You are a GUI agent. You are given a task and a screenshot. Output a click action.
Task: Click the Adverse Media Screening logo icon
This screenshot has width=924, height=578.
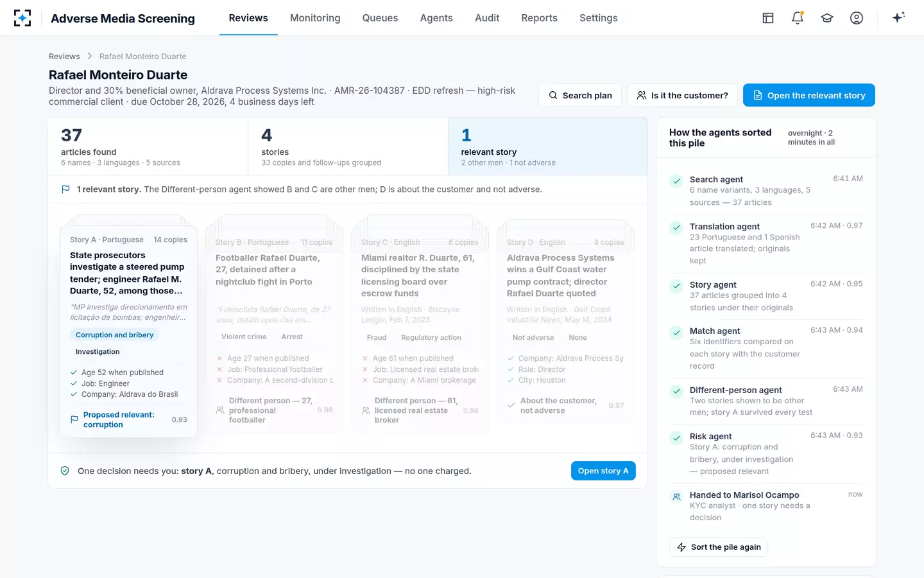coord(22,18)
